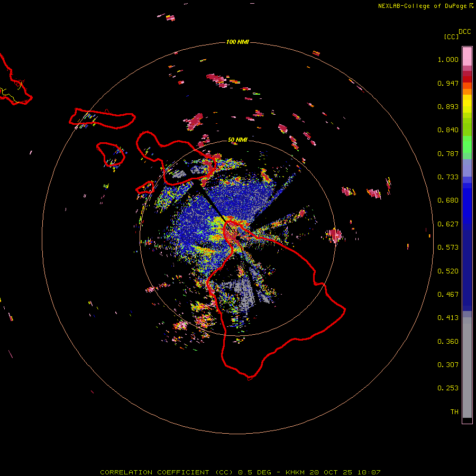
Task: Click the 10:07 timestamp in the caption
Action: point(369,472)
